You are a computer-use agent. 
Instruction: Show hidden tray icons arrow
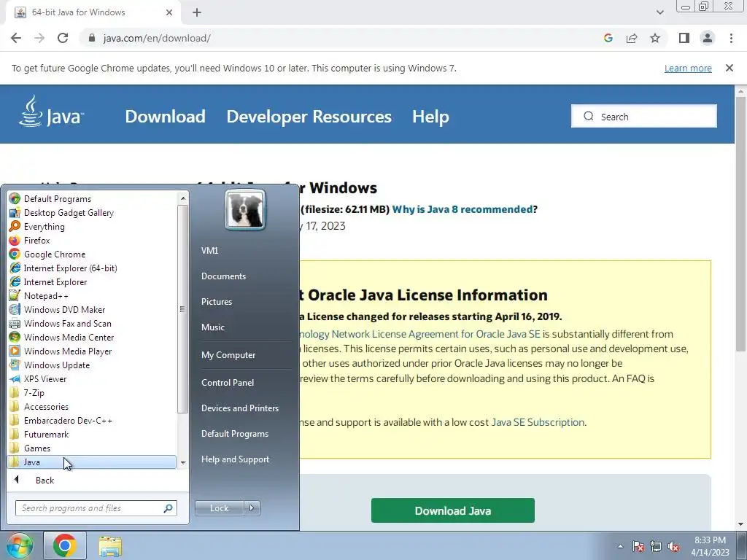[x=620, y=547]
